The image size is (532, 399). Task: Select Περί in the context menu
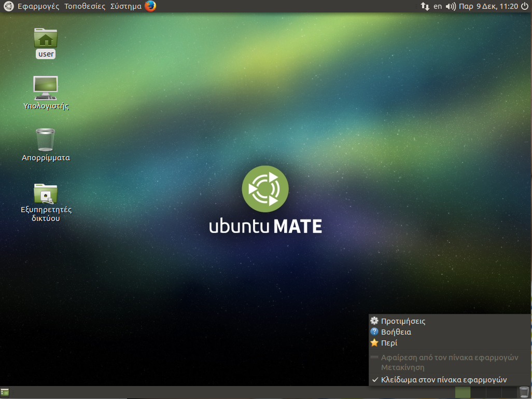[x=389, y=343]
